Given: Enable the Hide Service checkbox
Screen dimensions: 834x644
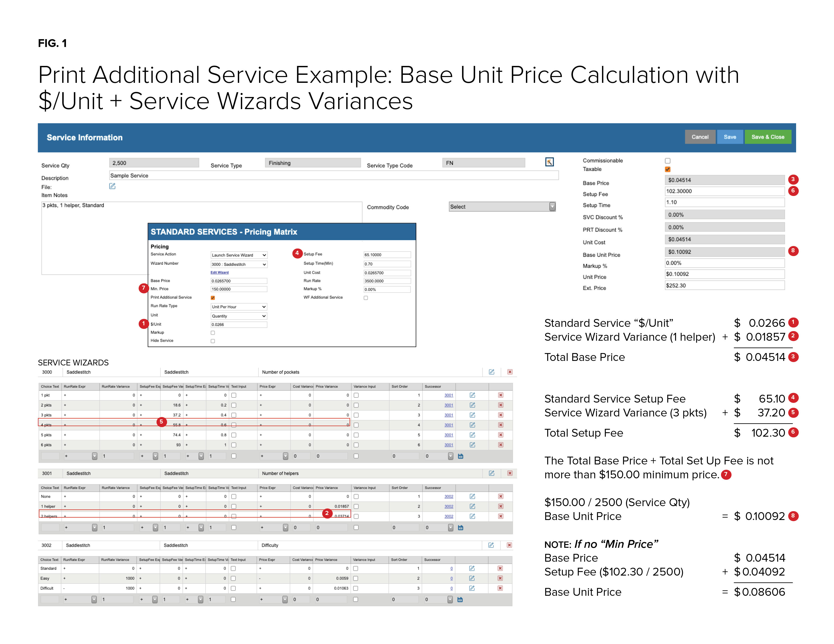Looking at the screenshot, I should tap(213, 341).
